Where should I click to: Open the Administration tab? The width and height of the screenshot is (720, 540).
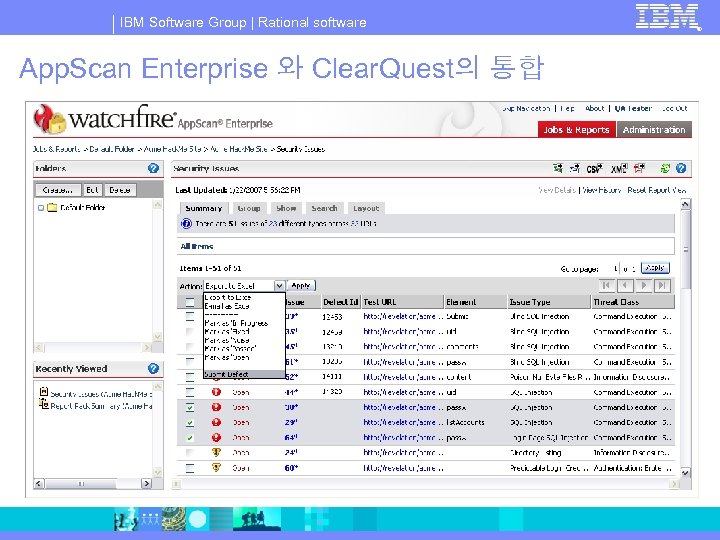click(x=654, y=129)
